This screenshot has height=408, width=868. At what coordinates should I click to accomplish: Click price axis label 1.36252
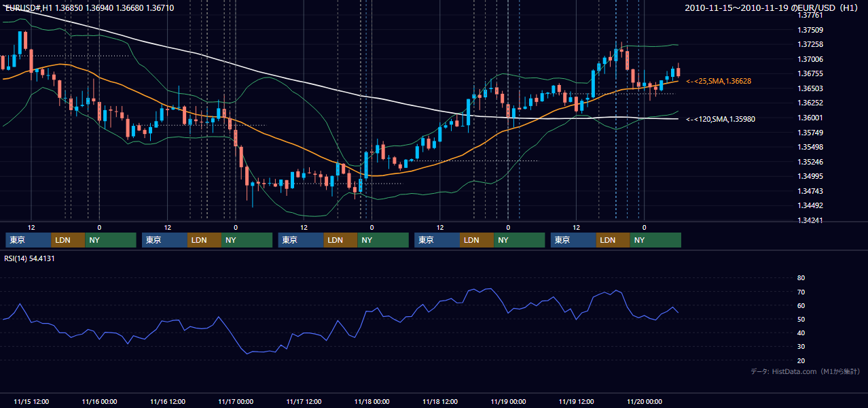pos(810,103)
